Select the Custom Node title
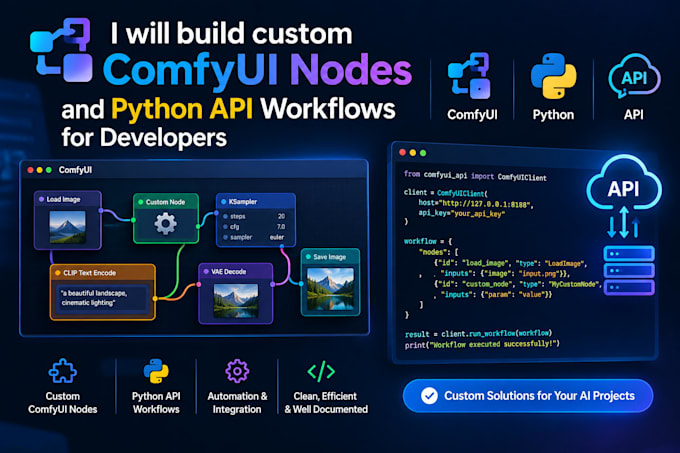The image size is (680, 453). [x=165, y=202]
